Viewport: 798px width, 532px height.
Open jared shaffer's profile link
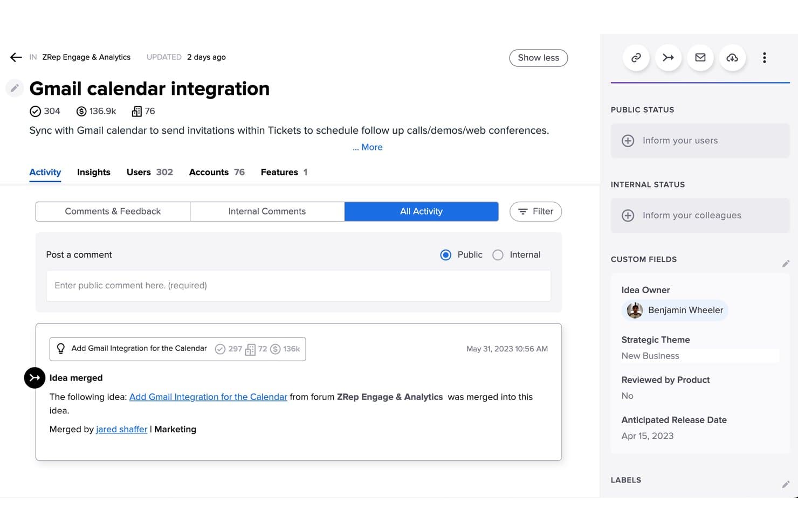point(121,429)
